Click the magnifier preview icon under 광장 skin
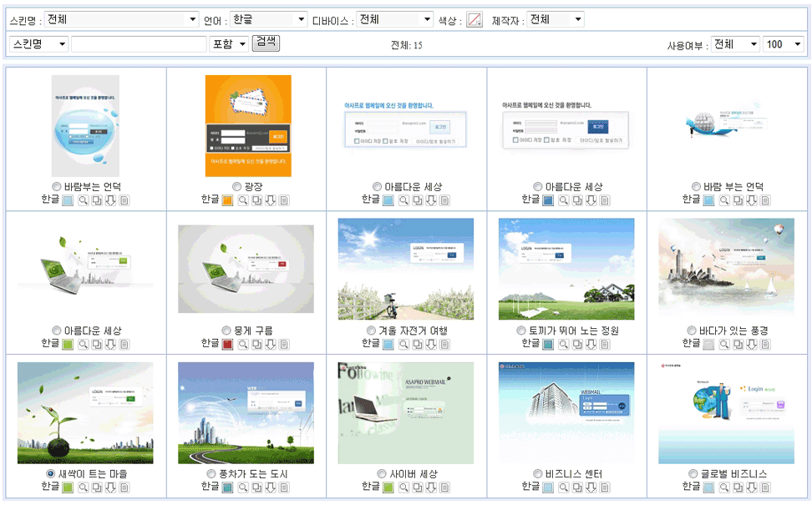 point(243,200)
